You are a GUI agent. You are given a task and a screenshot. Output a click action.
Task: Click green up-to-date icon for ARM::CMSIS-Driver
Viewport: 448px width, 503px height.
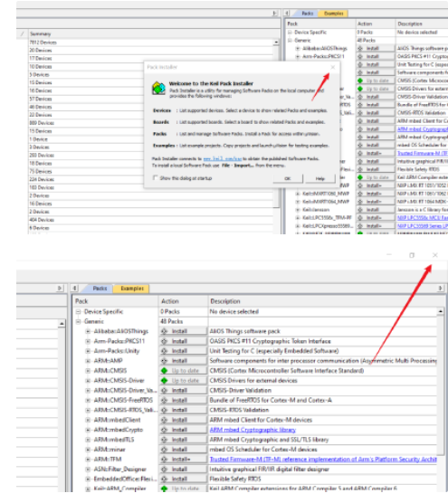165,381
